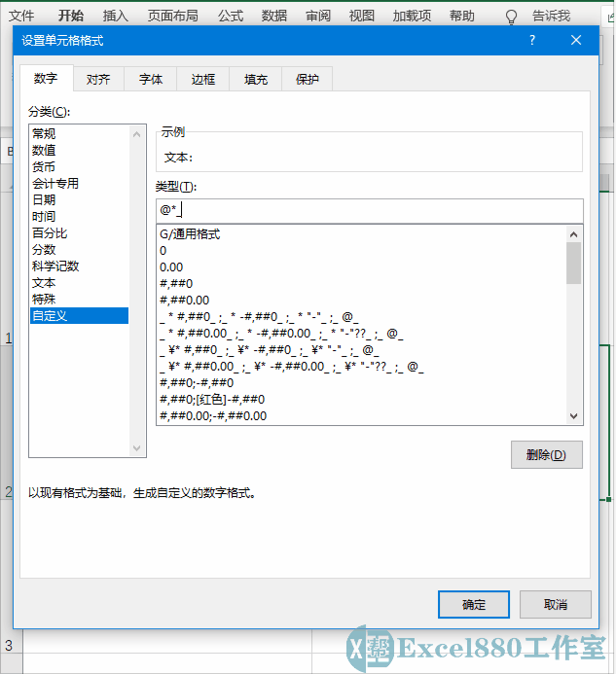Screen dimensions: 616x674
Task: Choose format 0 in type list
Action: [361, 251]
